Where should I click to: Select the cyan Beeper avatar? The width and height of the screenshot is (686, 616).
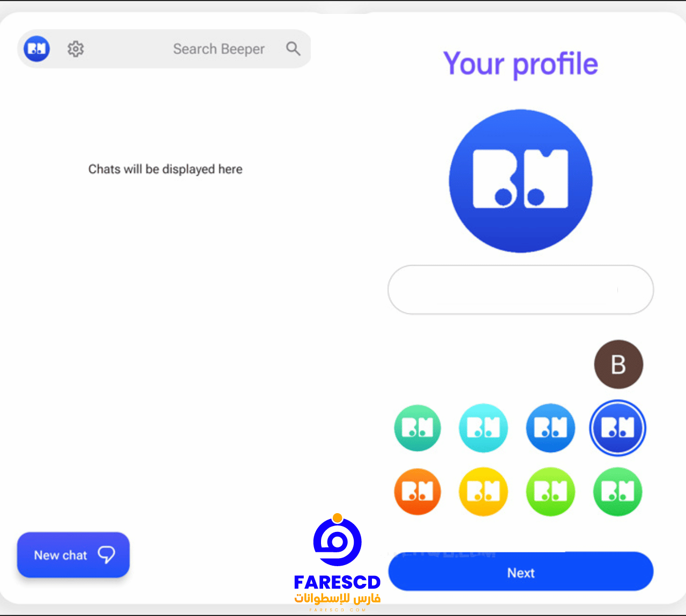483,427
